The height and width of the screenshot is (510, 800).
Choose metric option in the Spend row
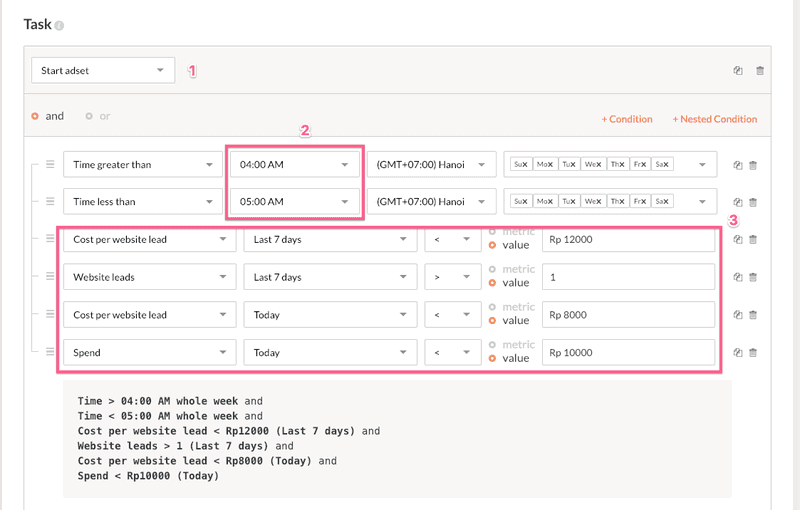click(x=494, y=345)
